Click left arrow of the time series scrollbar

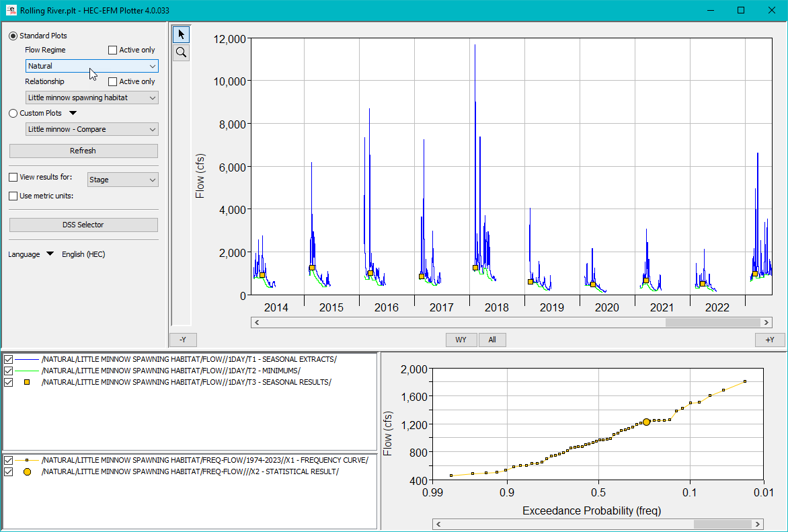point(257,322)
